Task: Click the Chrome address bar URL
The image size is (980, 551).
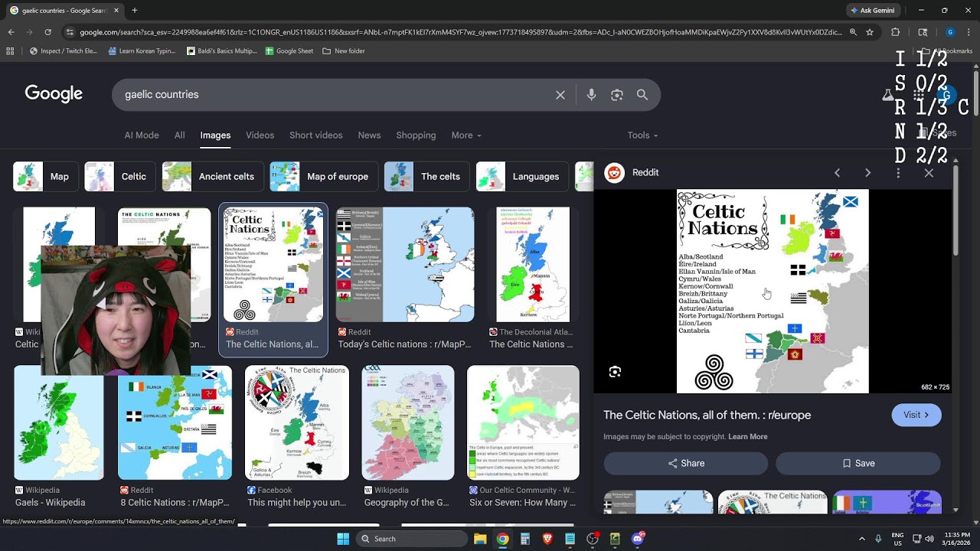Action: pos(459,32)
